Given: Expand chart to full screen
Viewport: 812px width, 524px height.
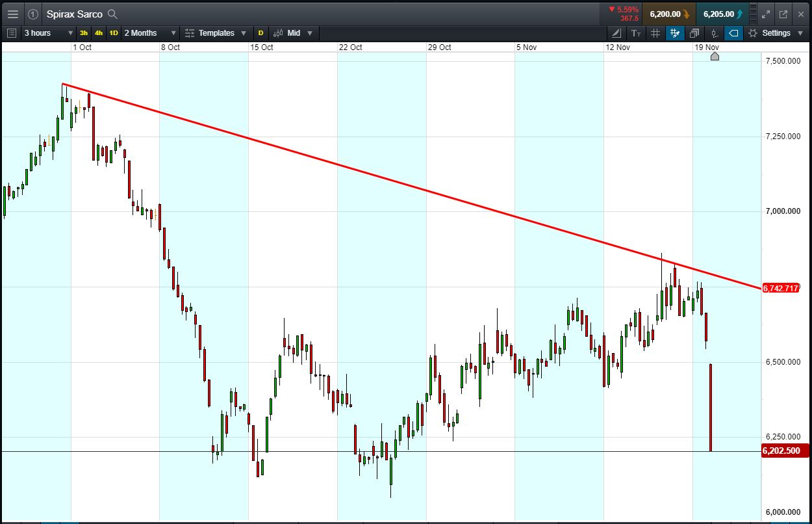Looking at the screenshot, I should (x=766, y=14).
